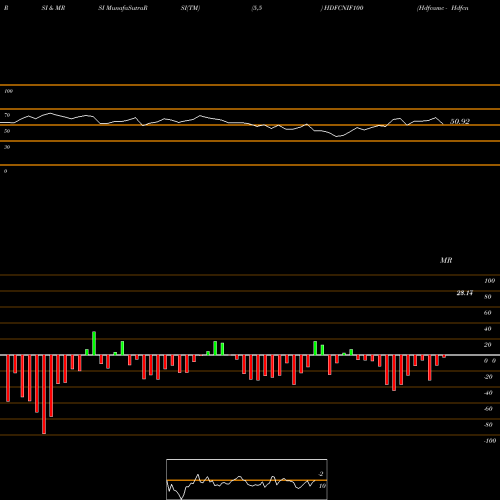
Task: Click the HDFCNIF100 symbol title text
Action: tap(343, 8)
